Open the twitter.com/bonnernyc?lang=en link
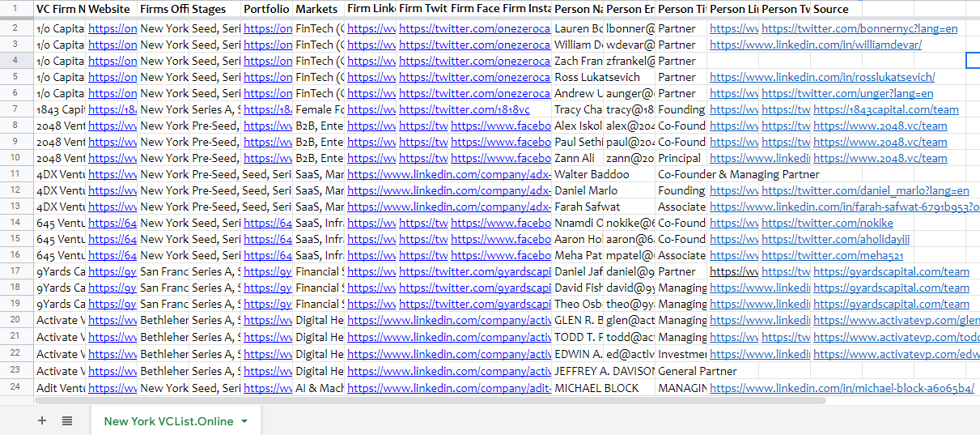 pyautogui.click(x=859, y=28)
